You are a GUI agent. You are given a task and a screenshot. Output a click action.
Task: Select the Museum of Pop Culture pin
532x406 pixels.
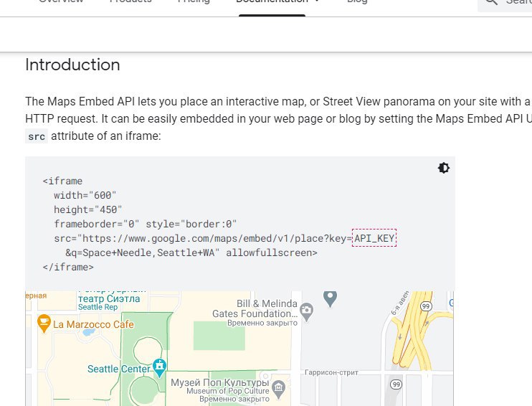tap(279, 389)
